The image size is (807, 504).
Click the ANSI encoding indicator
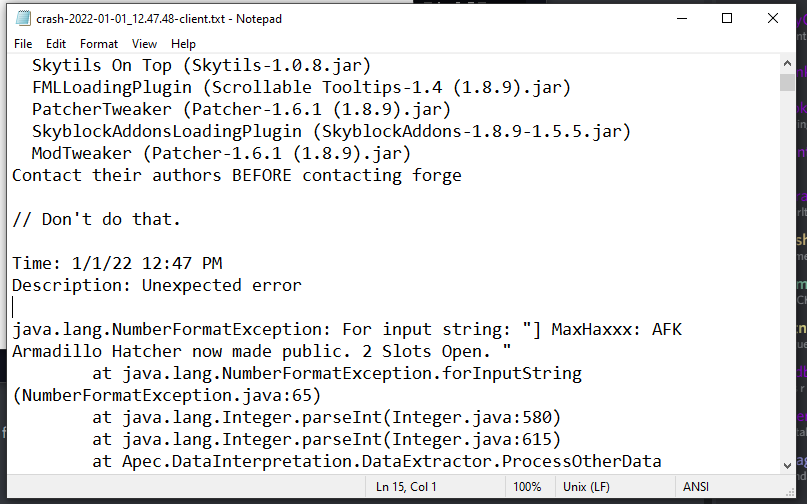click(x=696, y=487)
